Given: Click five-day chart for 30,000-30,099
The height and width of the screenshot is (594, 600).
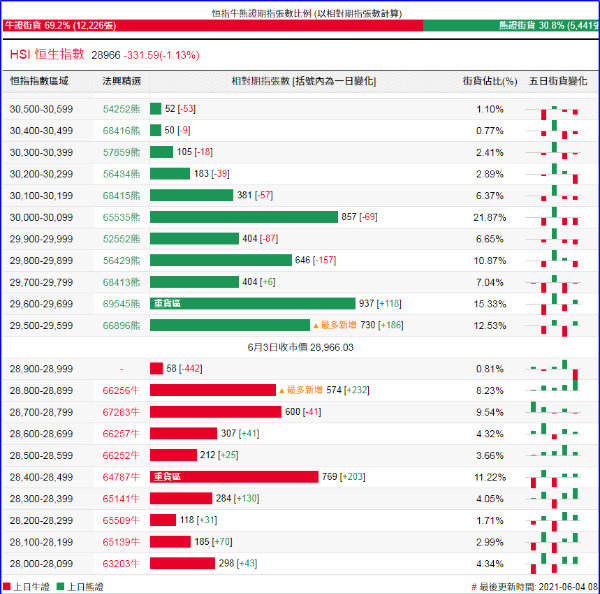Looking at the screenshot, I should coord(553,217).
